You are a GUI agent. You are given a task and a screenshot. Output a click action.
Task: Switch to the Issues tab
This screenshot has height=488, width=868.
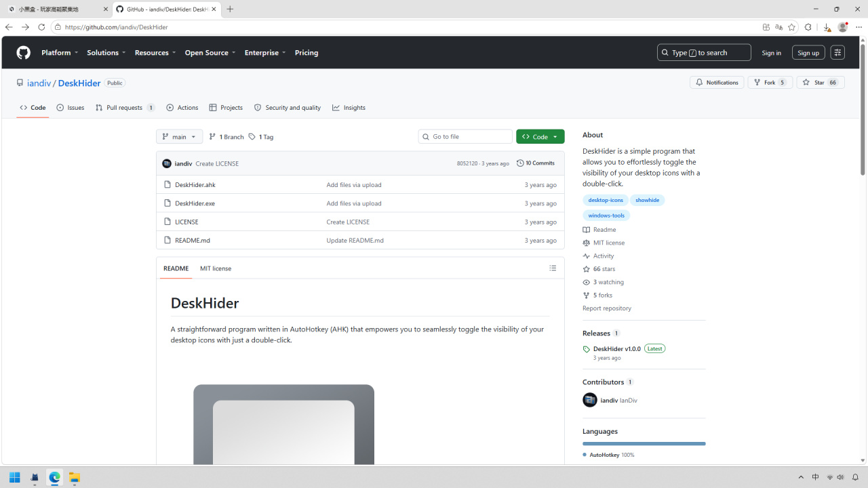71,108
